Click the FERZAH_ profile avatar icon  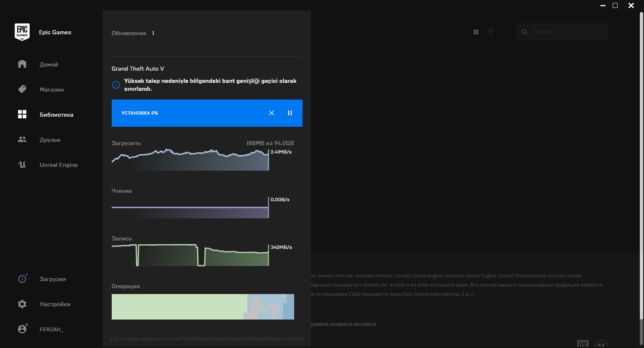[x=22, y=329]
